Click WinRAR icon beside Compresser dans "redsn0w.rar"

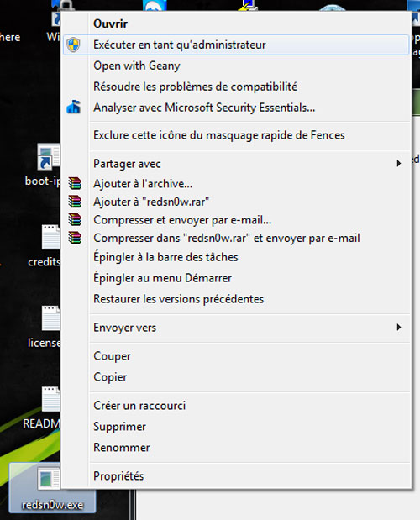tap(75, 238)
